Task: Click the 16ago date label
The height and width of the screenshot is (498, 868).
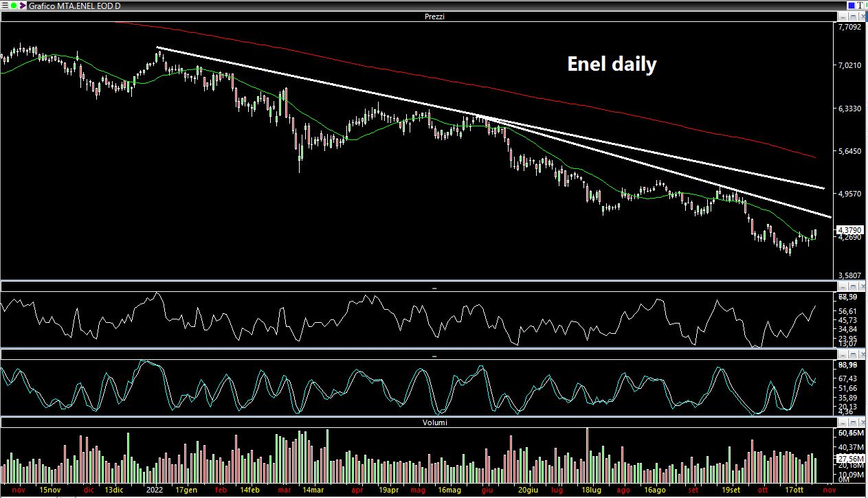Action: (x=655, y=490)
